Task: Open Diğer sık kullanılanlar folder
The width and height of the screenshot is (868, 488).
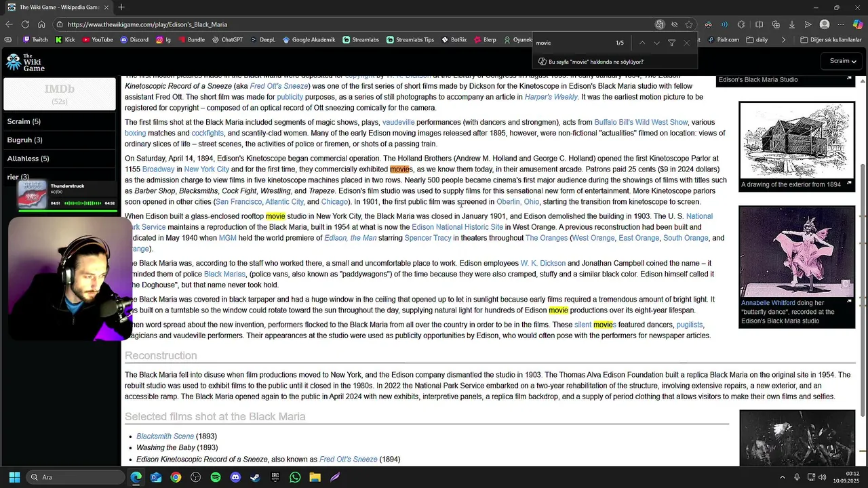Action: tap(831, 40)
